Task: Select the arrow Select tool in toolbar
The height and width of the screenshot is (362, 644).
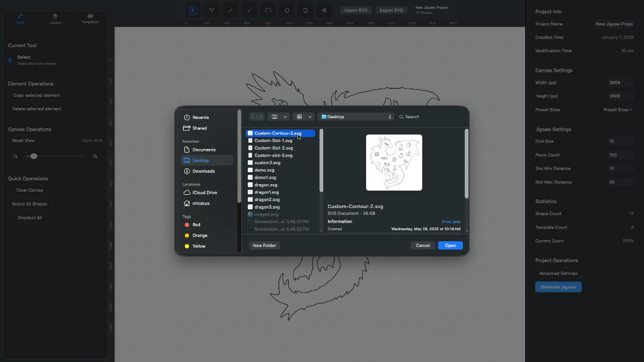Action: point(193,10)
